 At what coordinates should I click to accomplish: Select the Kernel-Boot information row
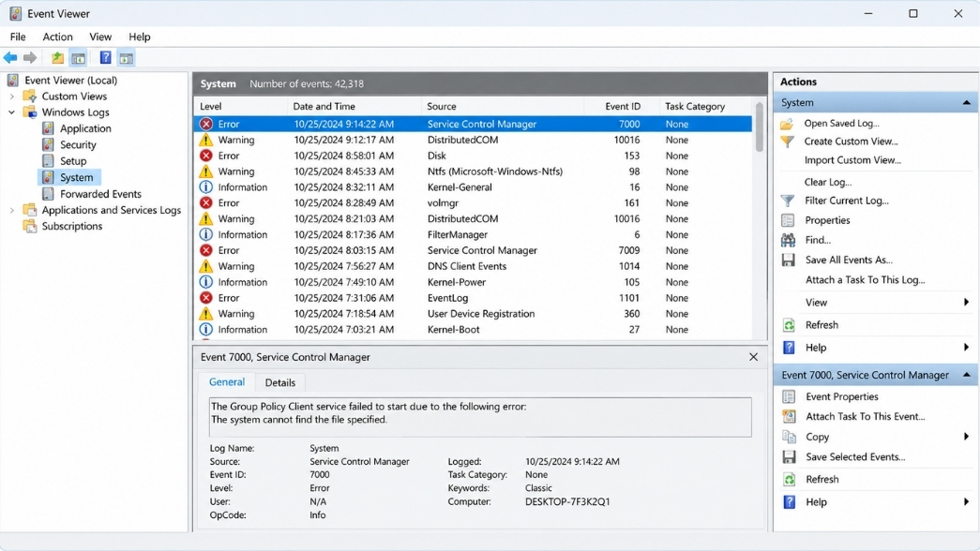[474, 329]
